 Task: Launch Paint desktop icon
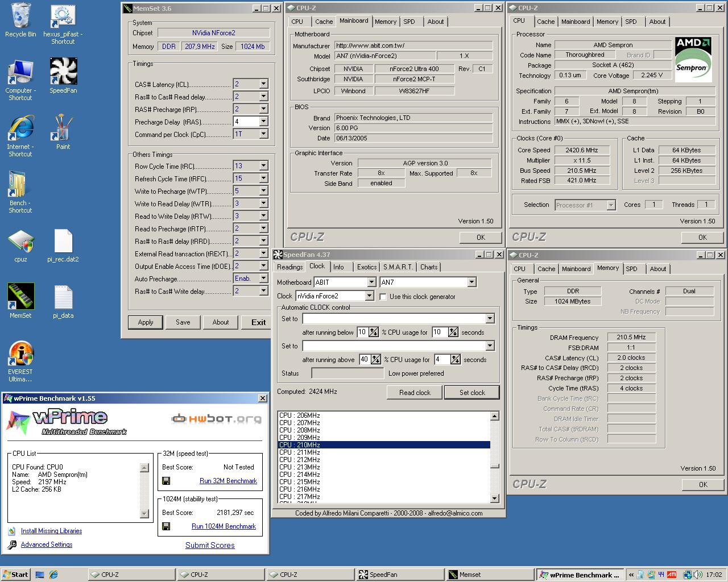pyautogui.click(x=63, y=128)
